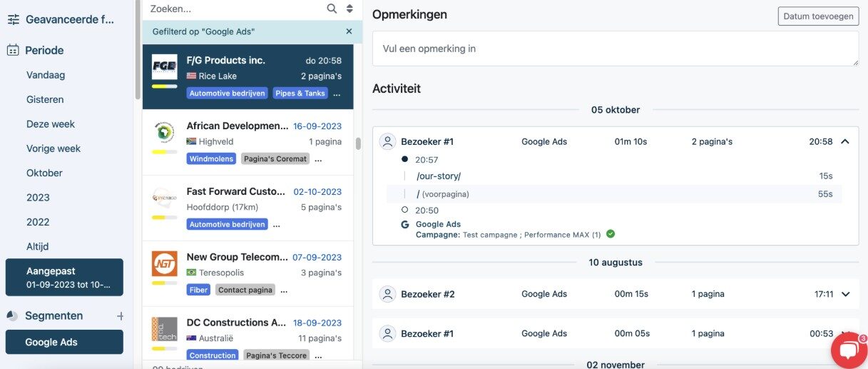The width and height of the screenshot is (868, 369).
Task: Remove the Google Ads filter
Action: pyautogui.click(x=349, y=31)
